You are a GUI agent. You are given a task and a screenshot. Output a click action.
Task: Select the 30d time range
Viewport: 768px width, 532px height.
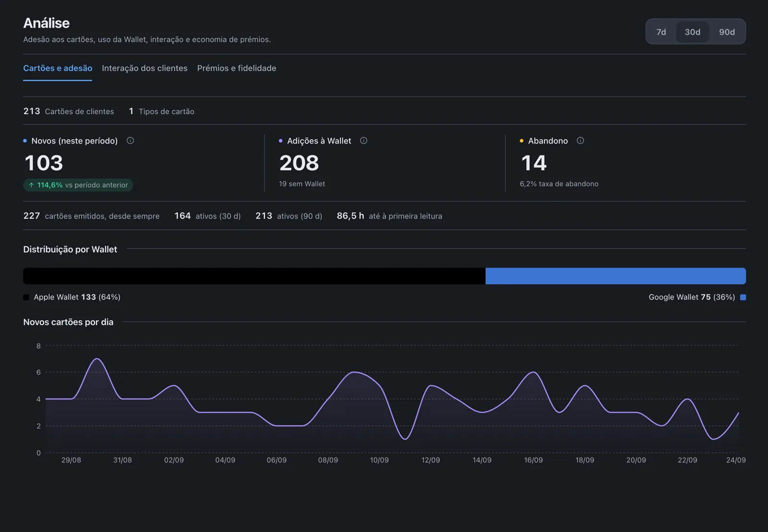[x=692, y=32]
